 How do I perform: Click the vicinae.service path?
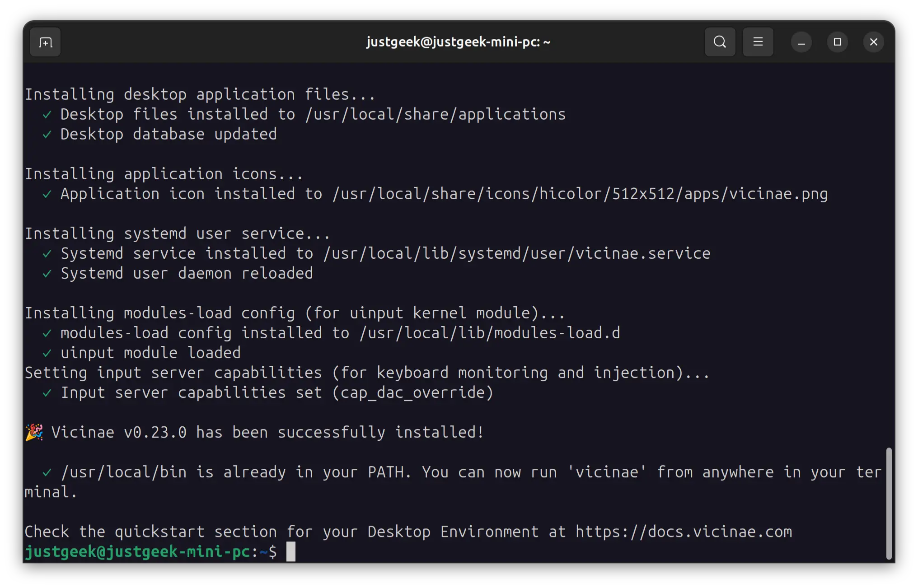tap(517, 253)
